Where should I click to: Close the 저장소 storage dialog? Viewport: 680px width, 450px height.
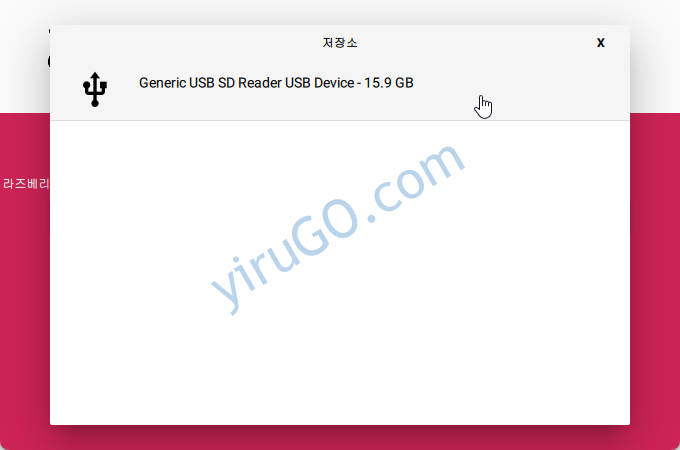pyautogui.click(x=601, y=42)
